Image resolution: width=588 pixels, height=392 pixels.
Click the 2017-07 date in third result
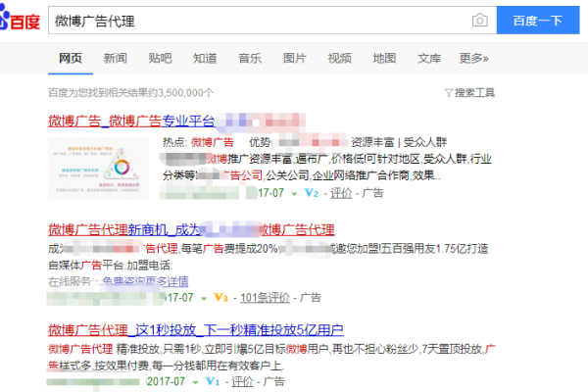tap(166, 382)
